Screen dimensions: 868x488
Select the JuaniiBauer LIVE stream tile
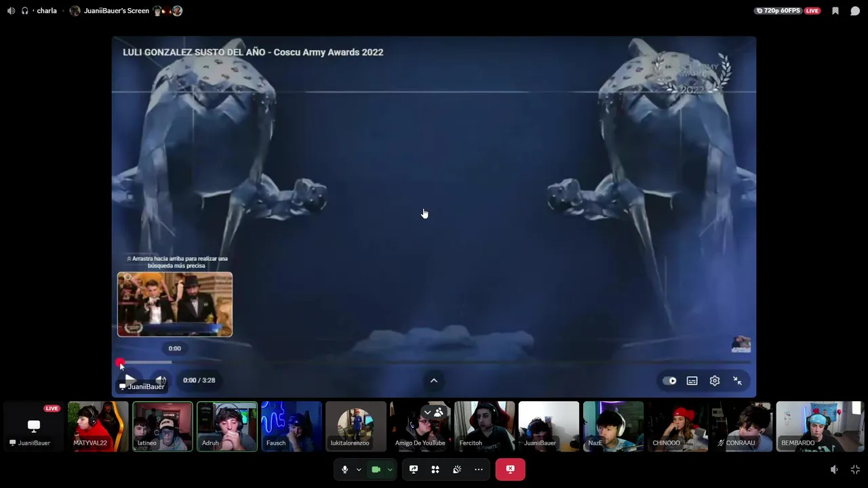point(33,426)
